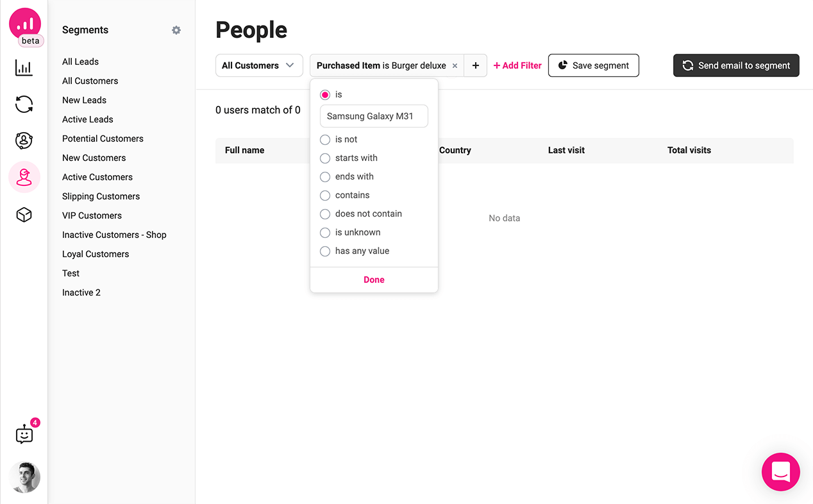Open the chatbot icon with notification badge
813x504 pixels.
pos(24,434)
